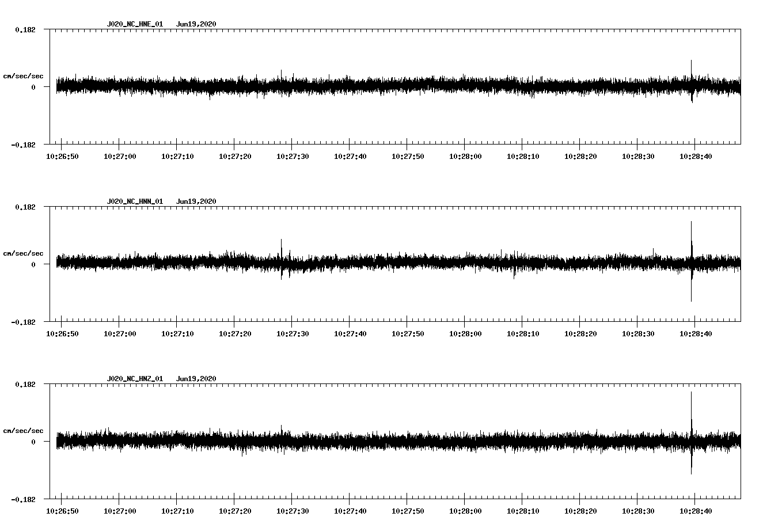
Task: Select the Jun19,2020 date above HNN plot
Action: click(196, 202)
